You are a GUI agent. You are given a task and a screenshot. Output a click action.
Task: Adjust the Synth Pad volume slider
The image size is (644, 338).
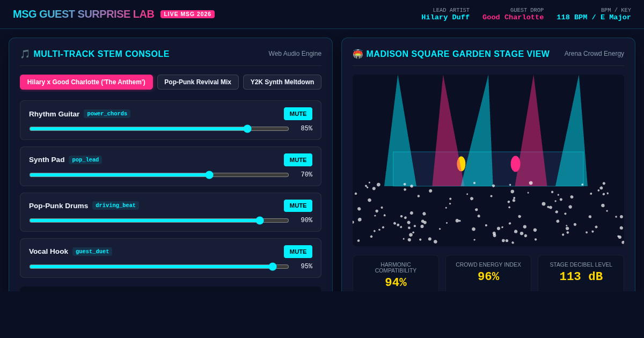(159, 175)
